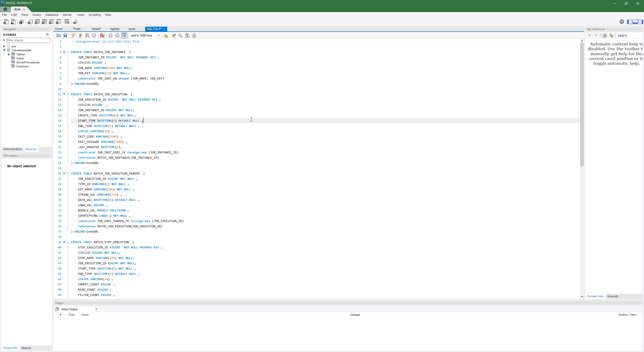
Task: Switch to the Administration tab
Action: click(x=13, y=149)
